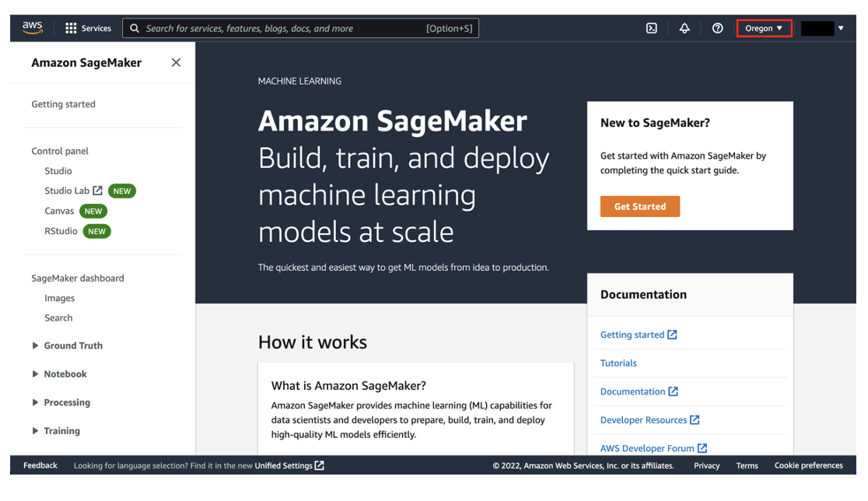Open the notifications bell icon
The image size is (868, 501).
pos(684,28)
